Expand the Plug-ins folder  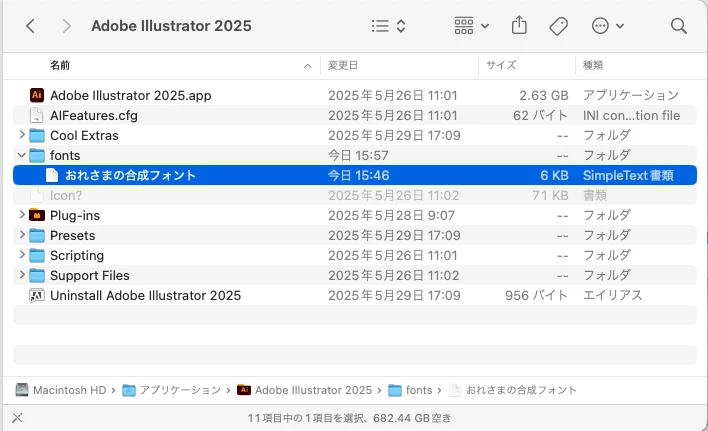(x=22, y=214)
